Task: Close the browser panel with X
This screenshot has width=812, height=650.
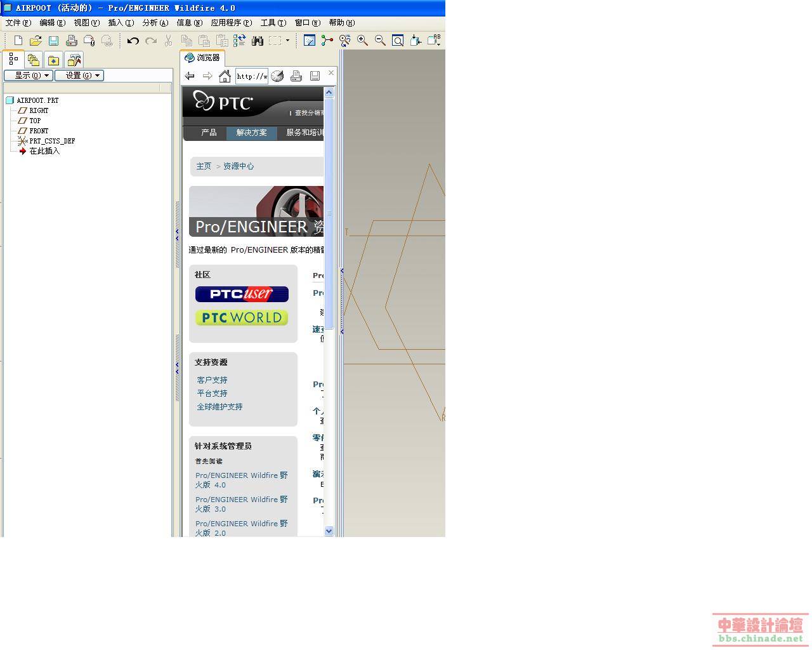Action: tap(331, 73)
